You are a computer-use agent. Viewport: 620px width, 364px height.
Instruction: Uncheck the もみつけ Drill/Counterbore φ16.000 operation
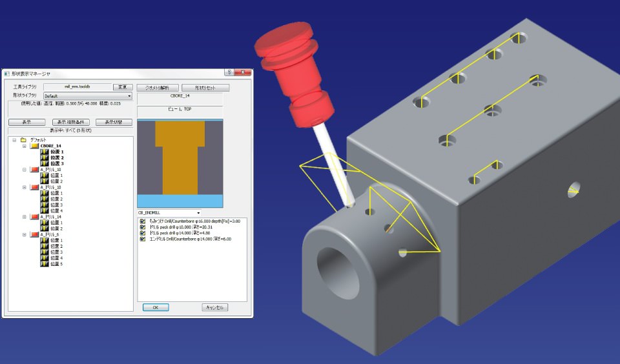pos(143,221)
